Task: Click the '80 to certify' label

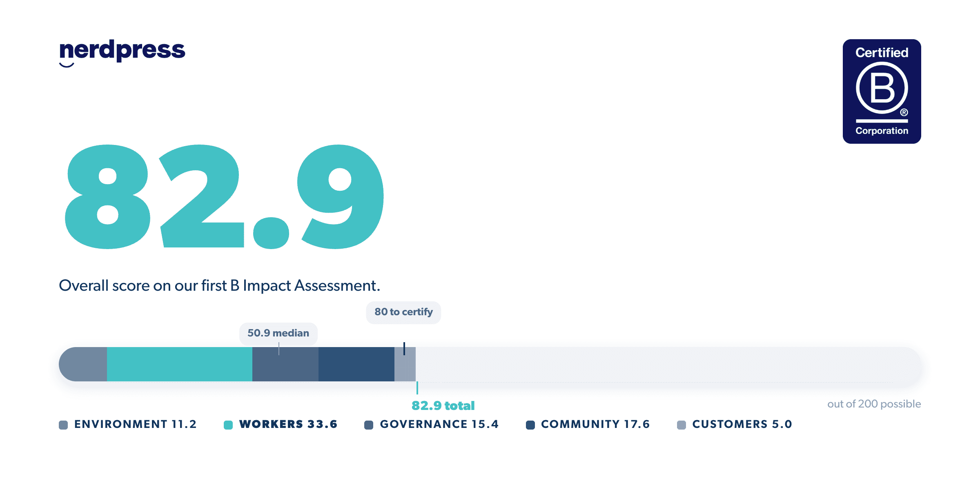Action: pyautogui.click(x=403, y=312)
